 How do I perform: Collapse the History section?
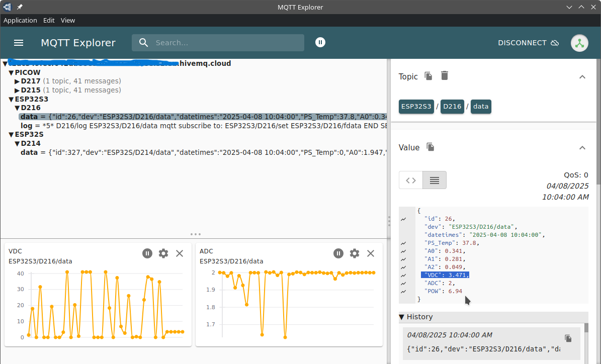click(402, 317)
